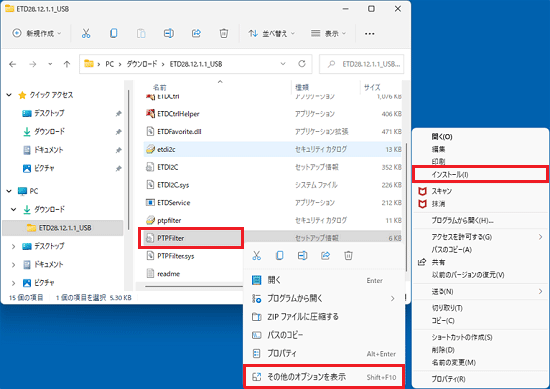This screenshot has height=389, width=550.
Task: Click the サイズ column header
Action: coord(372,87)
